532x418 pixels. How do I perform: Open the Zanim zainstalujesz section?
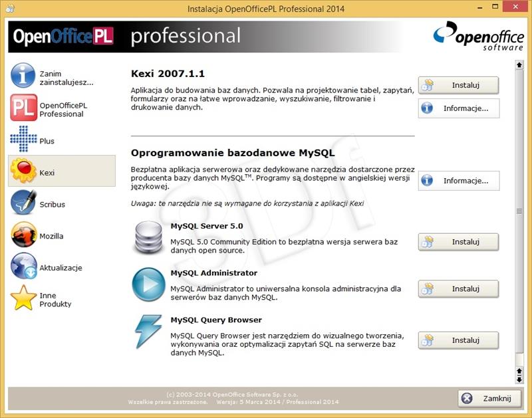(66, 78)
